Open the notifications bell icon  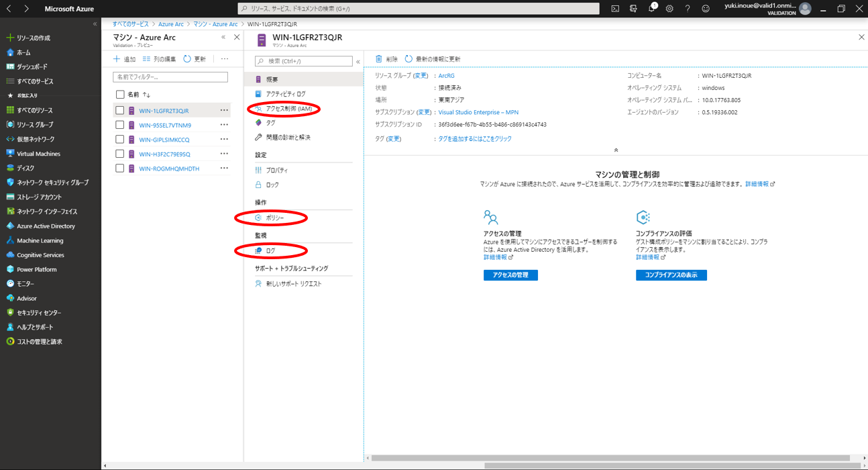point(651,9)
